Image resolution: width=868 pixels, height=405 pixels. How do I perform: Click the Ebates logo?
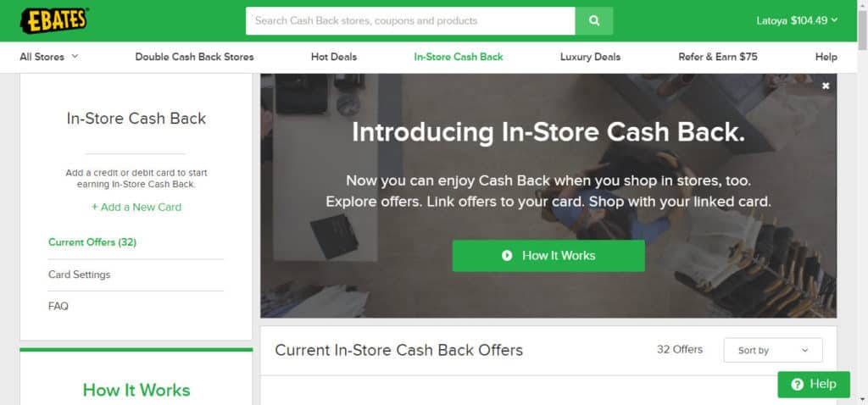click(54, 20)
